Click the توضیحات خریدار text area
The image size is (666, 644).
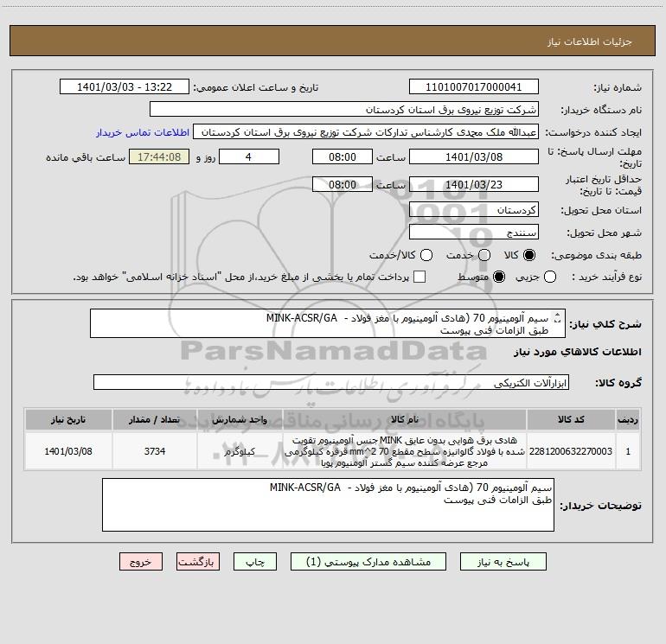328,505
